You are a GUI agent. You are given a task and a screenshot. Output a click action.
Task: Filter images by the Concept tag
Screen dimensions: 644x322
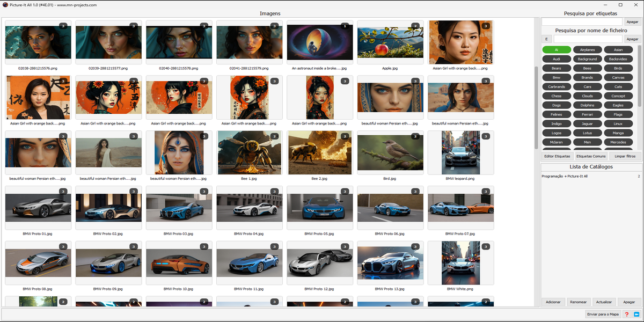click(618, 96)
